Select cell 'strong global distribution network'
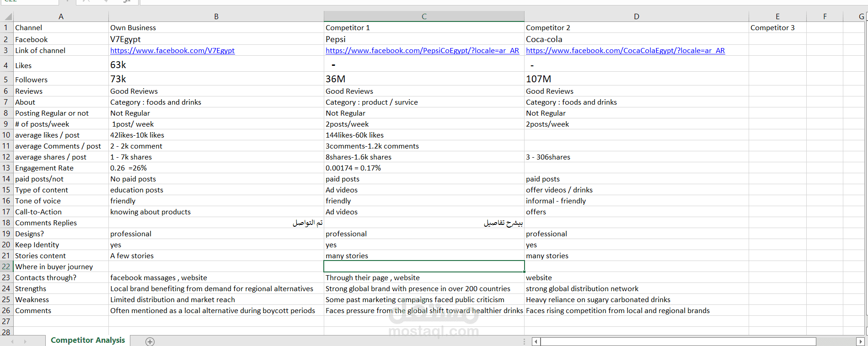Viewport: 868px width, 346px height. [x=637, y=289]
